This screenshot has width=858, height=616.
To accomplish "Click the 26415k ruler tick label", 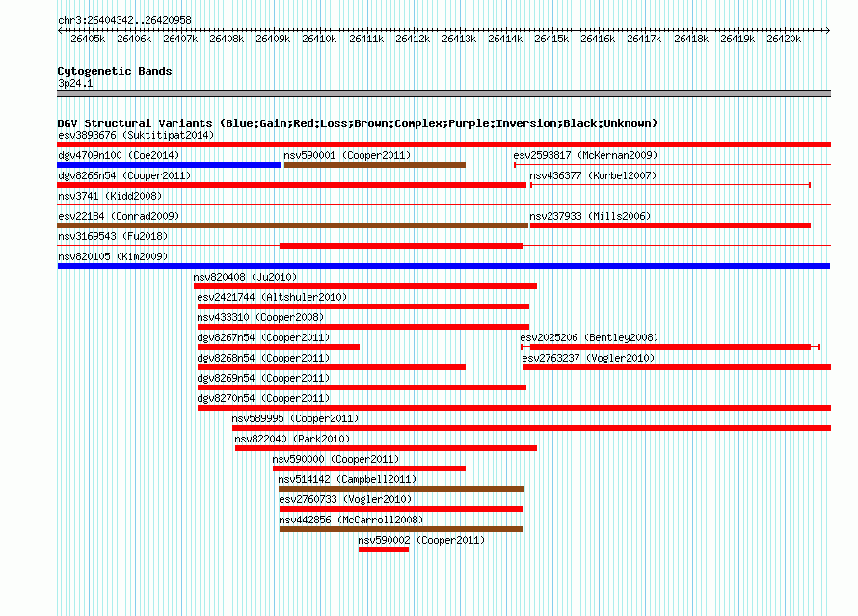I will click(x=551, y=39).
